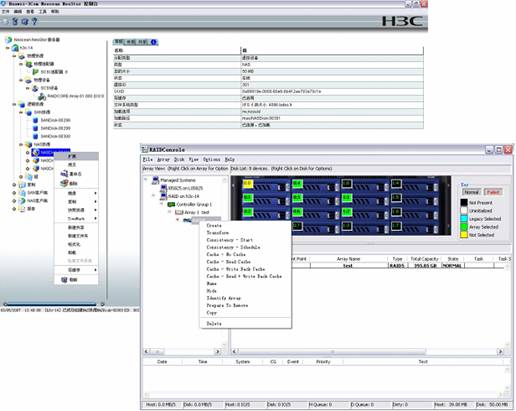Select empty disk slot 1:4
Screen dimensions: 516x411
(x=396, y=184)
